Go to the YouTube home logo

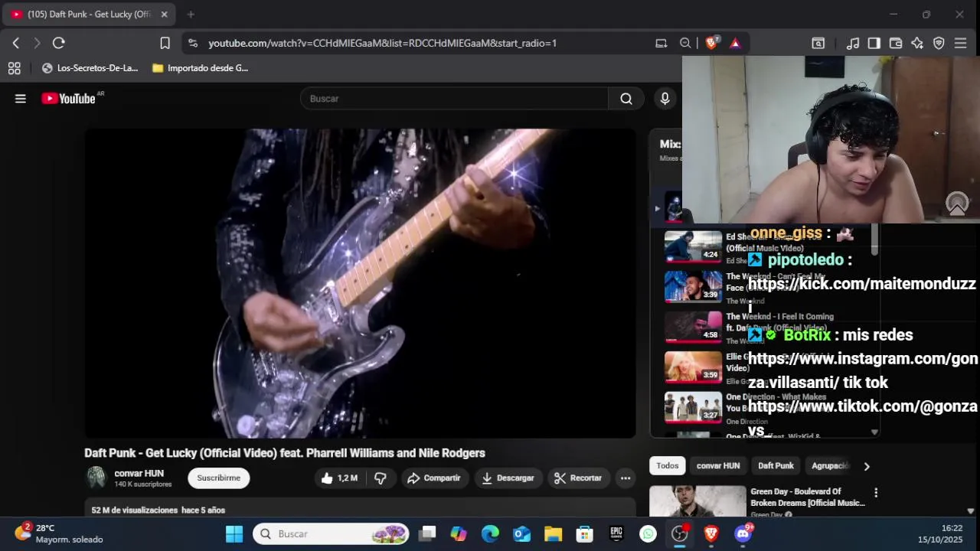[69, 98]
